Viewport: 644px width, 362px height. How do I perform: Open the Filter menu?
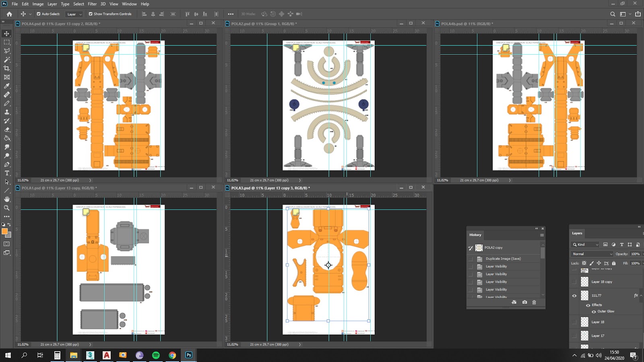click(92, 4)
